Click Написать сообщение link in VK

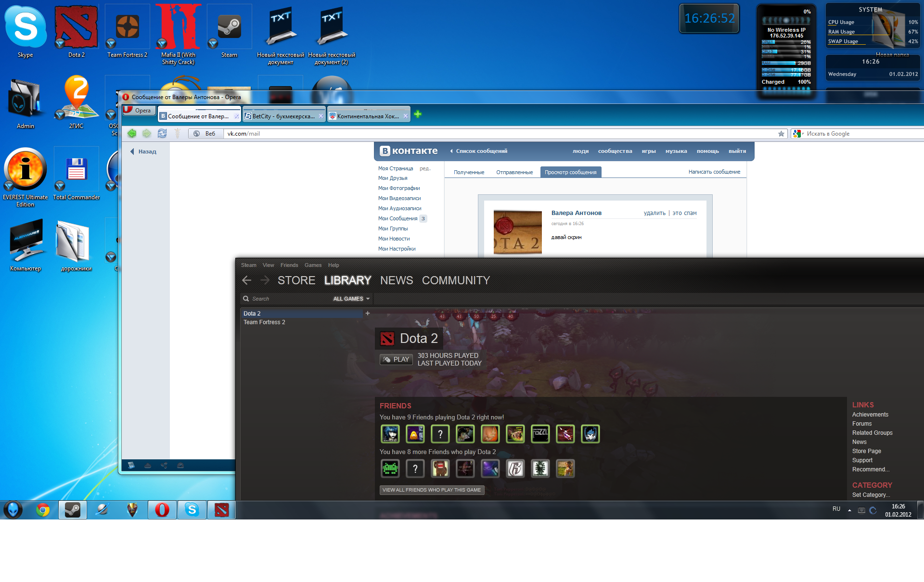point(714,172)
